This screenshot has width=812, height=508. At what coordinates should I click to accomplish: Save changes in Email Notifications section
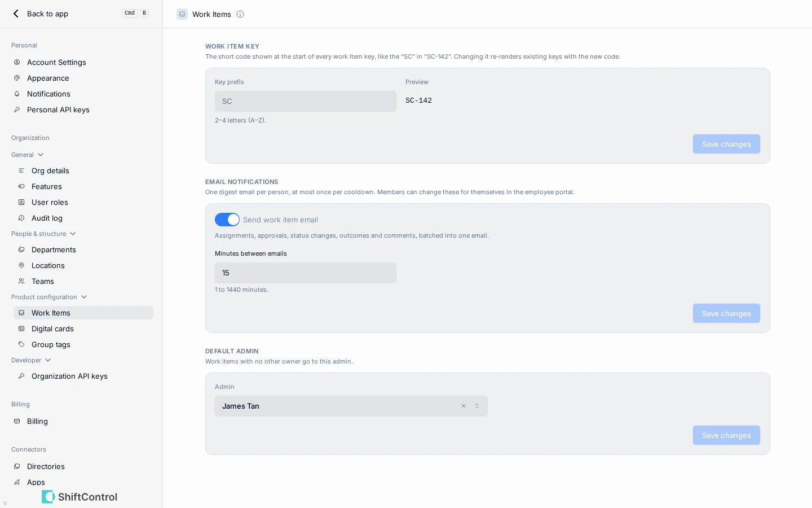tap(726, 313)
